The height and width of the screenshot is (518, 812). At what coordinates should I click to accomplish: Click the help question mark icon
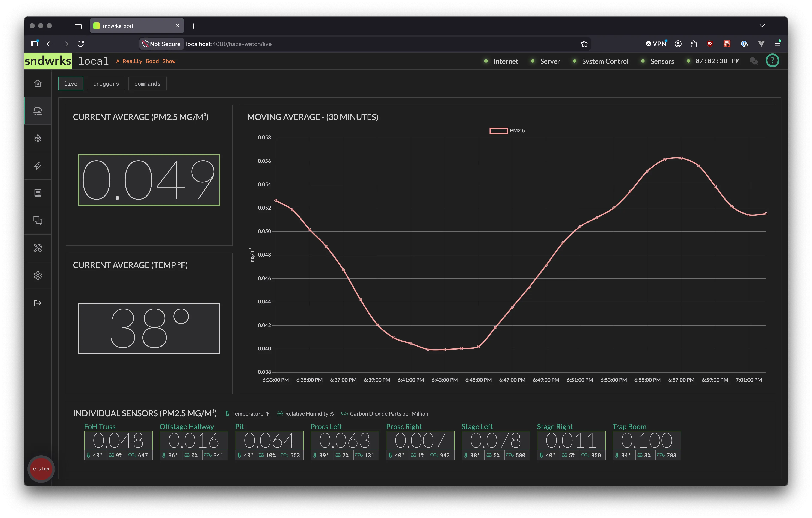click(x=772, y=61)
